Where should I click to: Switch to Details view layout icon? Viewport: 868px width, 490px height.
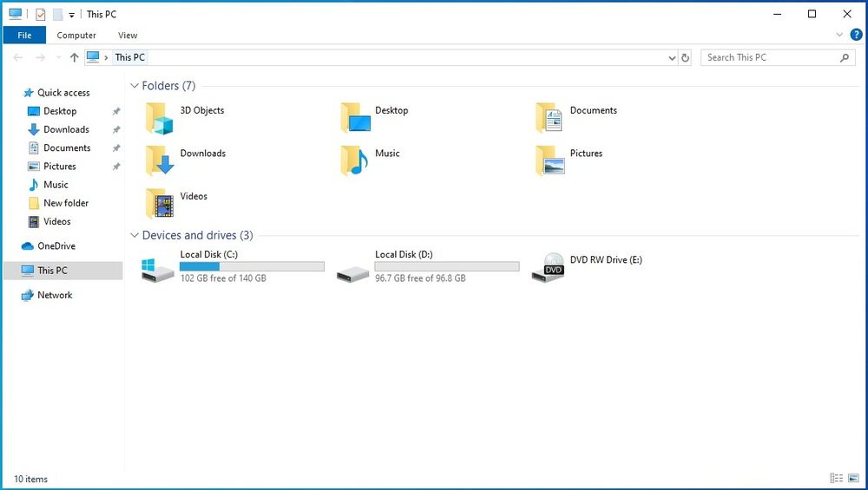(x=836, y=479)
